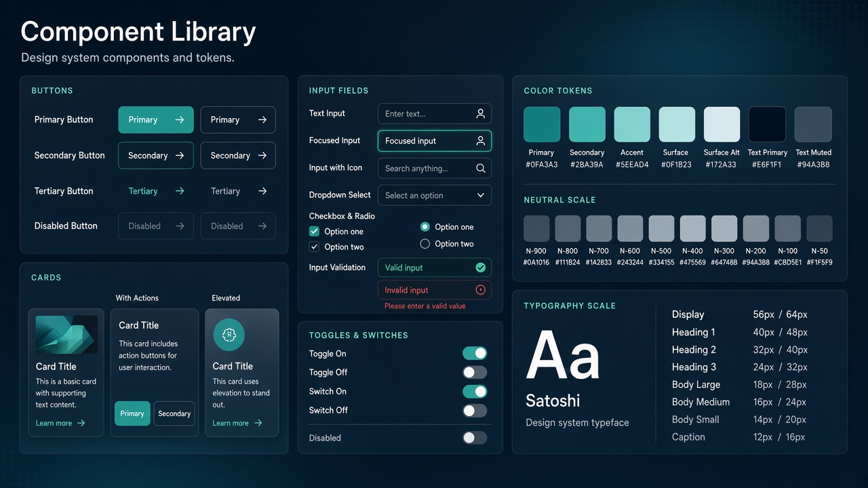Image resolution: width=868 pixels, height=488 pixels.
Task: Click the Disabled toggle switch
Action: click(475, 438)
